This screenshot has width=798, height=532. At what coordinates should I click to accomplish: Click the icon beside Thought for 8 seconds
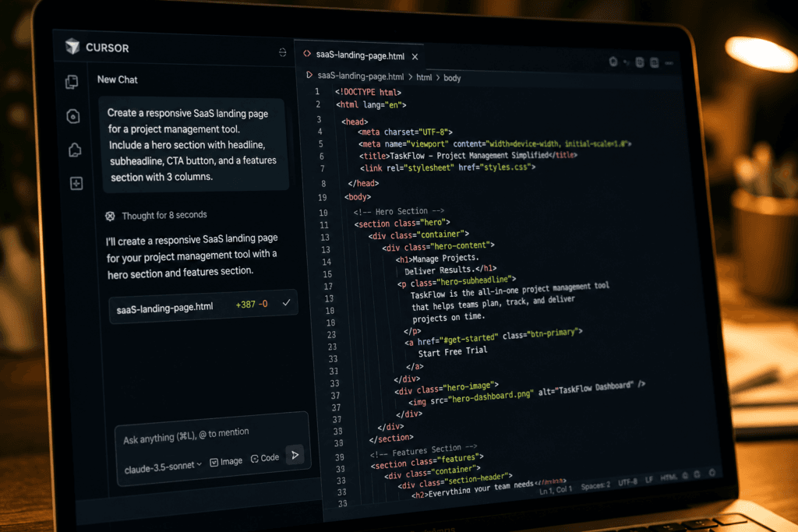click(110, 217)
